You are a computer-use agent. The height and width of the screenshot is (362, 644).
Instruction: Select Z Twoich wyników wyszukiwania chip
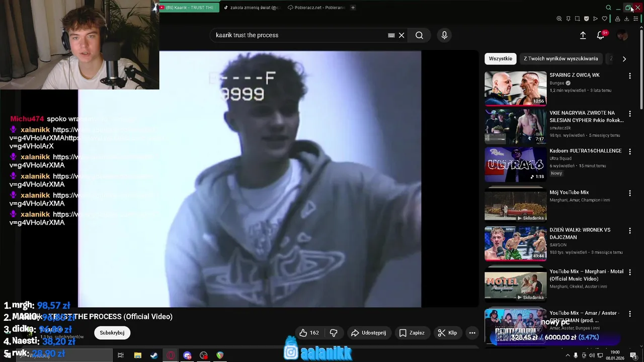click(x=561, y=59)
